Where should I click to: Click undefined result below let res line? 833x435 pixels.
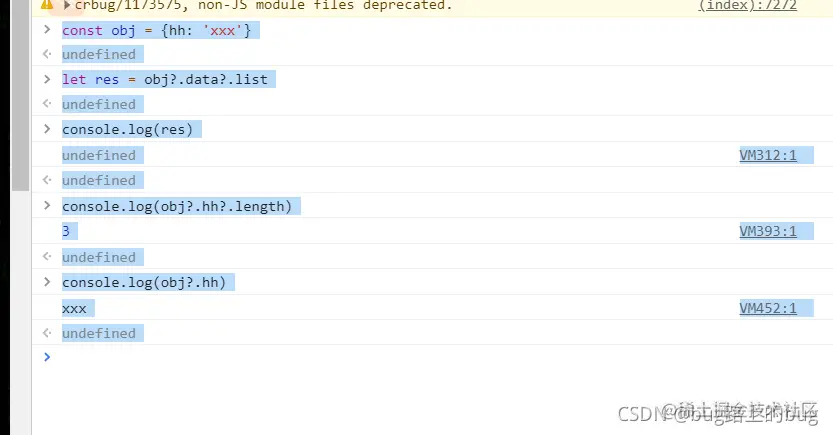pos(99,104)
